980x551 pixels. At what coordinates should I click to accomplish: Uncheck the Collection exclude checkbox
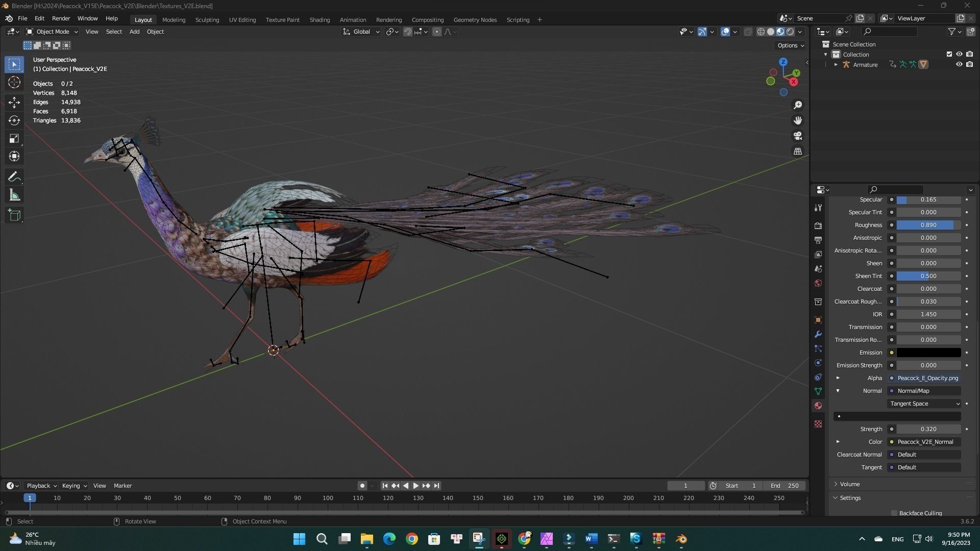(x=949, y=54)
